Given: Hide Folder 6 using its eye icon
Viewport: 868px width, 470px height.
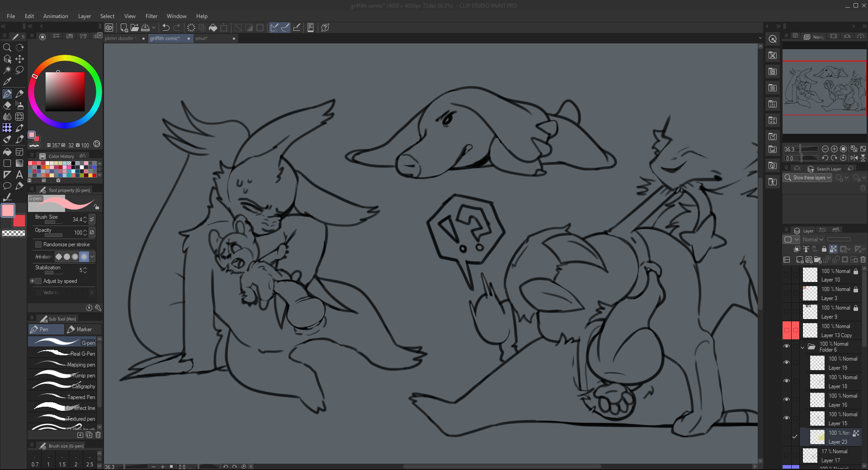Looking at the screenshot, I should point(787,346).
